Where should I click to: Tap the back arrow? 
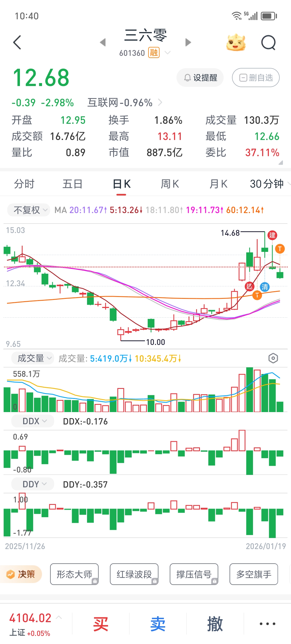tap(17, 42)
